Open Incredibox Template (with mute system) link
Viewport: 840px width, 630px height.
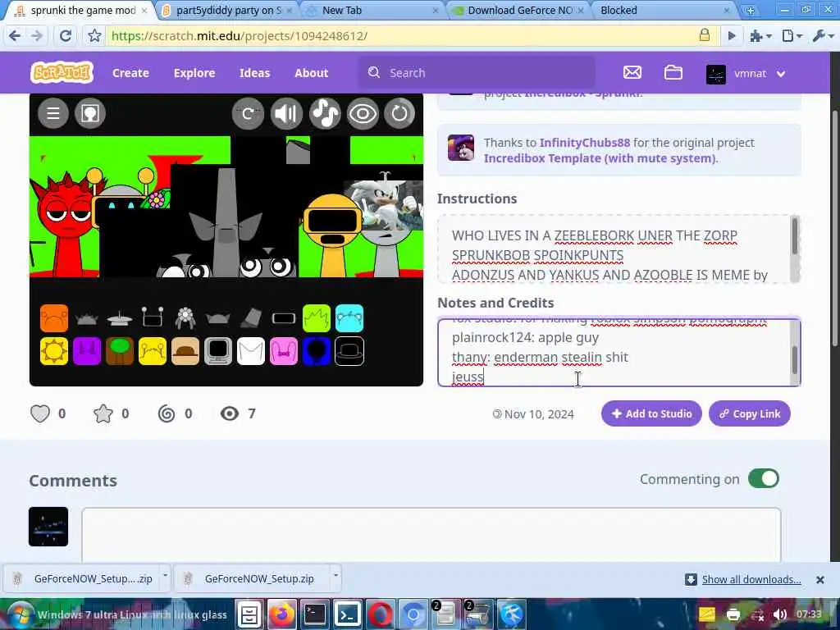tap(599, 158)
